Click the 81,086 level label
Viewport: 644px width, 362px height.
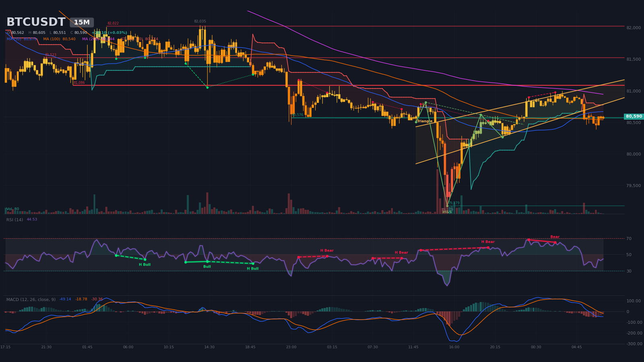coord(79,82)
